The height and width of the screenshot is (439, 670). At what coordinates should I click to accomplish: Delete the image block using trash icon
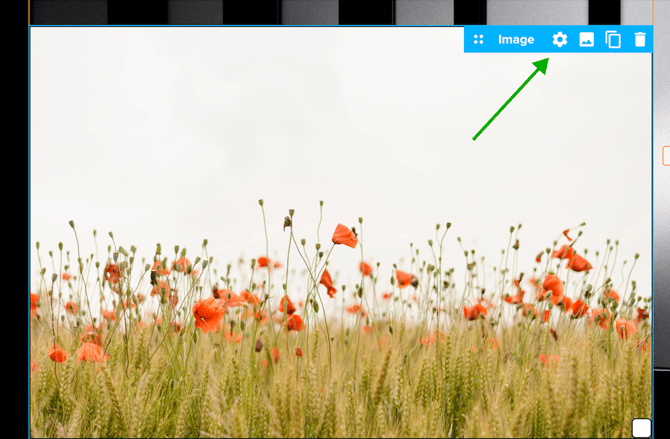coord(640,40)
